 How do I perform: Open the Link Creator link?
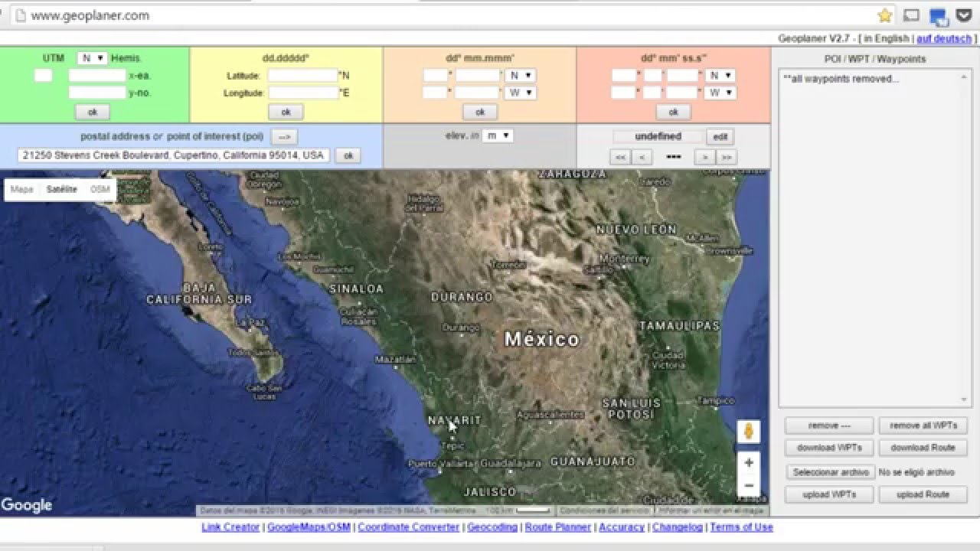coord(230,527)
